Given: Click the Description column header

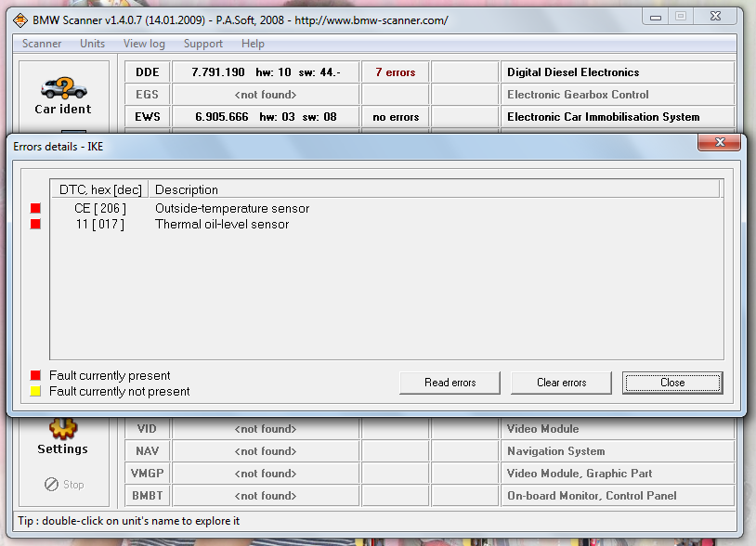Looking at the screenshot, I should click(434, 189).
